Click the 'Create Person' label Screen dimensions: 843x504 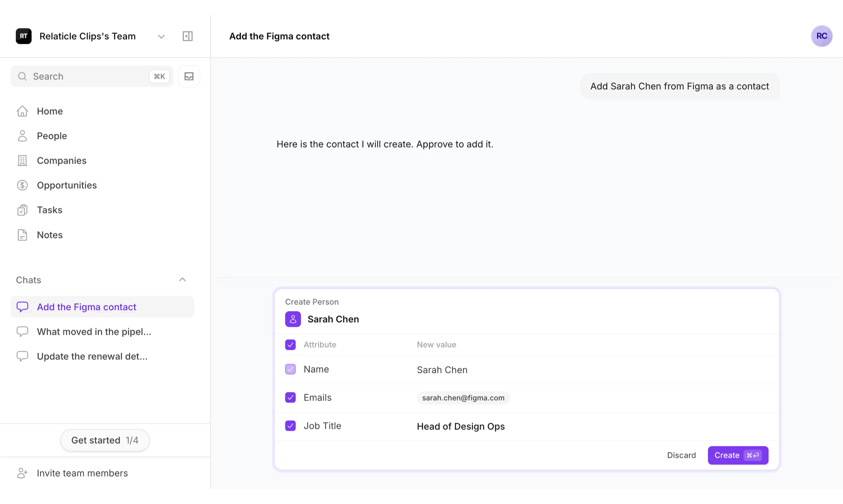point(312,302)
